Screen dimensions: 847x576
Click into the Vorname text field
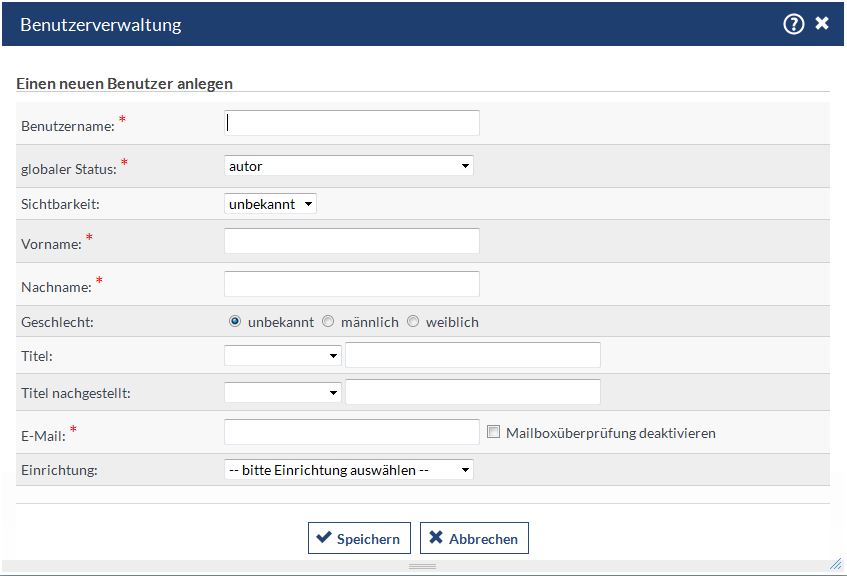(x=352, y=241)
